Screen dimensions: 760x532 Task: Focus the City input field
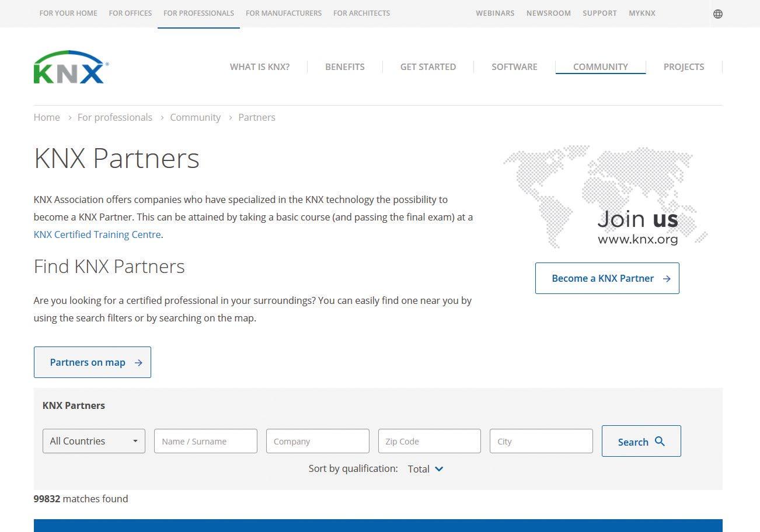(542, 441)
